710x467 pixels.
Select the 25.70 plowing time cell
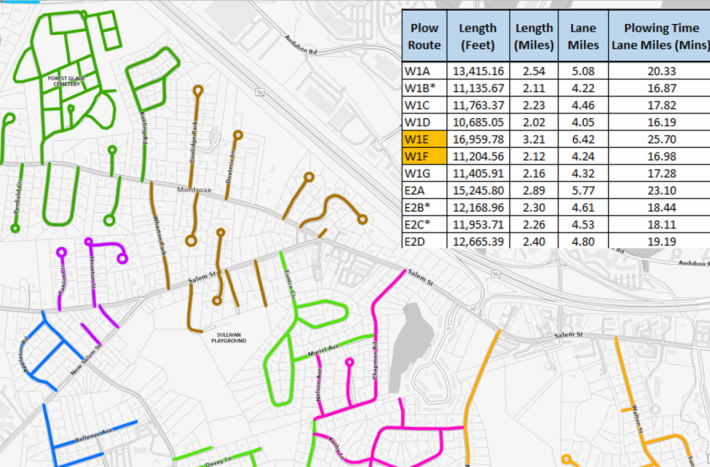pos(660,139)
